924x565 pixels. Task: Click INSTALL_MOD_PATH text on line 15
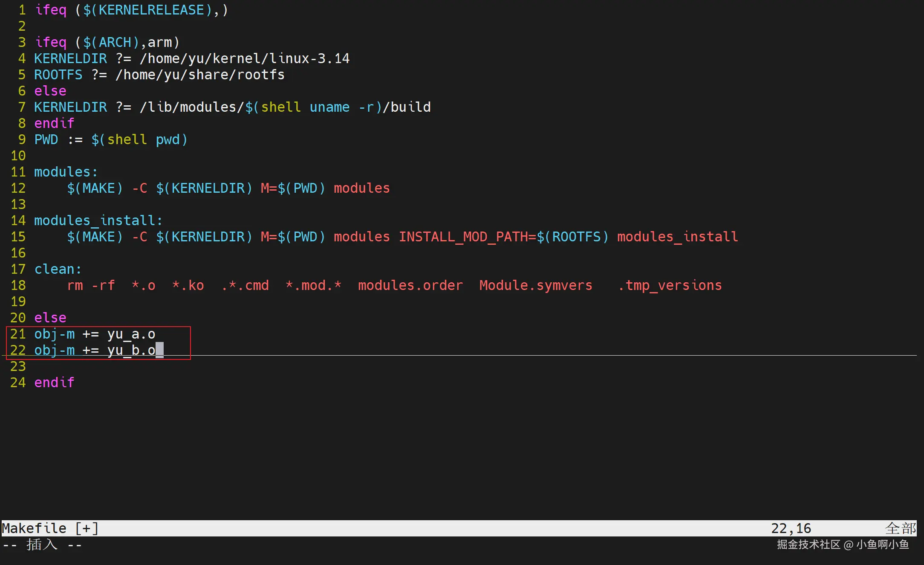pyautogui.click(x=463, y=237)
